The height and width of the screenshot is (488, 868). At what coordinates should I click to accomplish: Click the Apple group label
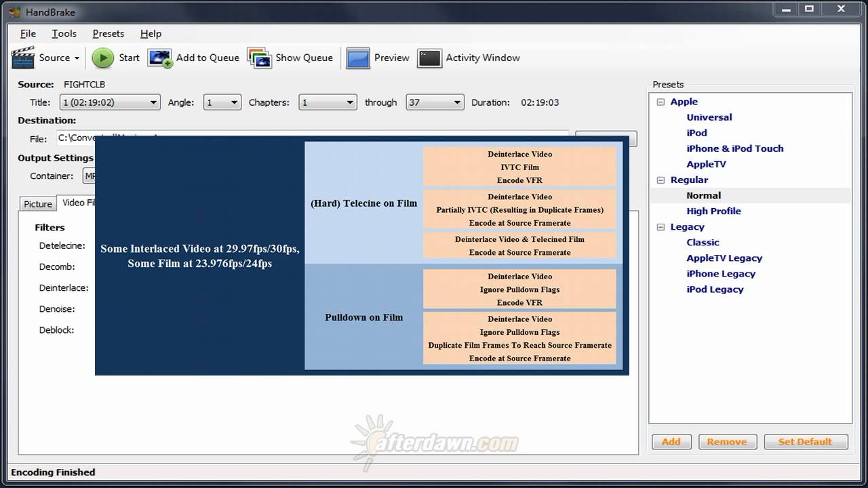(x=684, y=102)
